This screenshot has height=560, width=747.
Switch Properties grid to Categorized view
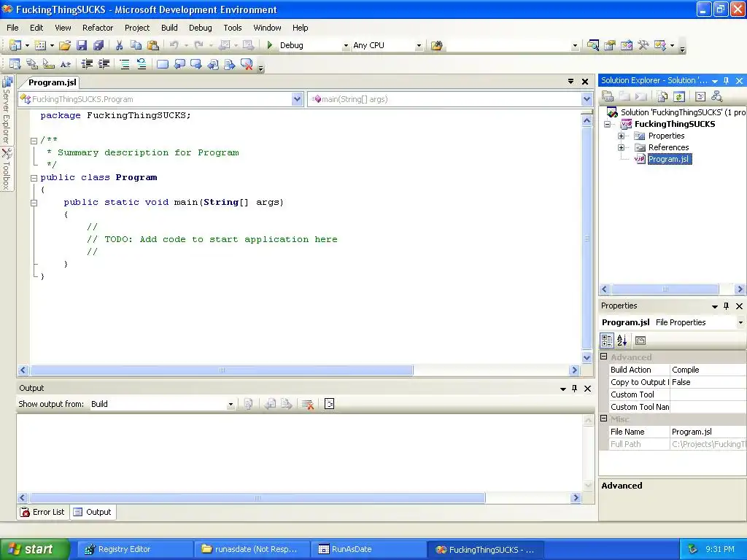tap(607, 341)
